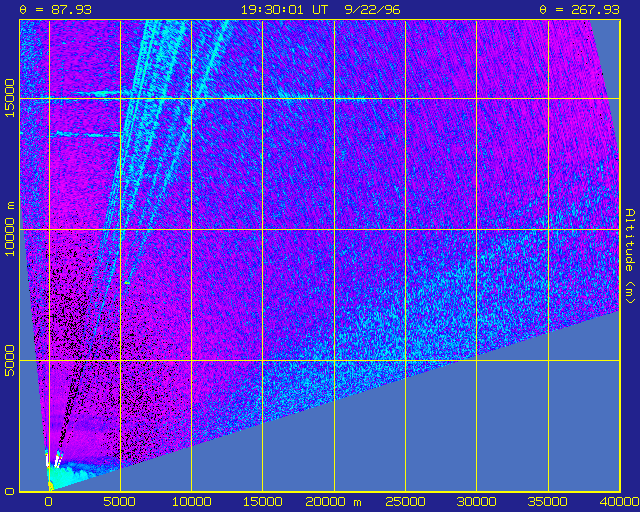The width and height of the screenshot is (640, 512).
Task: Select the date 9/22/96
Action: point(372,9)
